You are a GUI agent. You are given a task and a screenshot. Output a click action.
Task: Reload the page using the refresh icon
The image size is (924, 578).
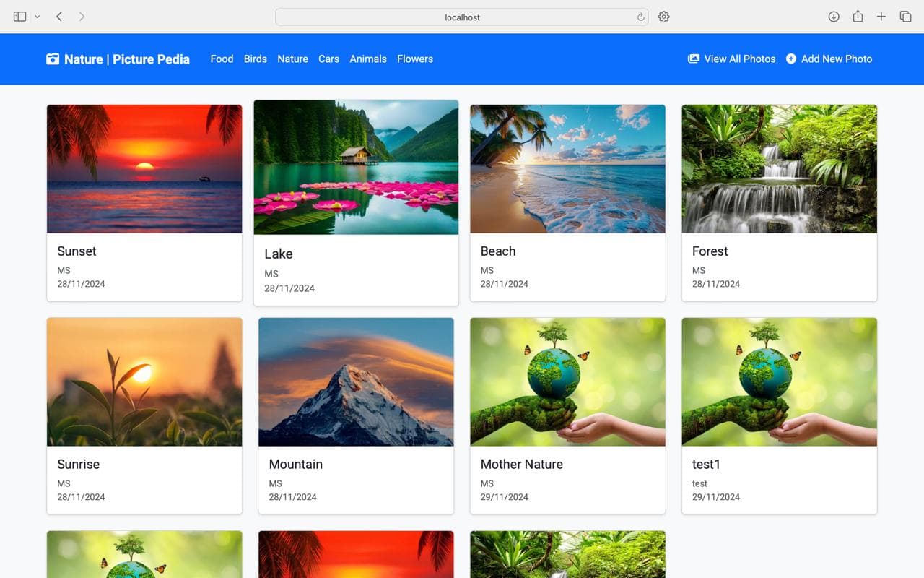click(640, 17)
